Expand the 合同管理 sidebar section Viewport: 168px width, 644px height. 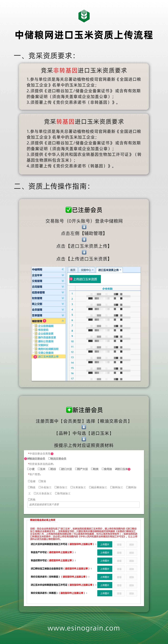[63, 286]
